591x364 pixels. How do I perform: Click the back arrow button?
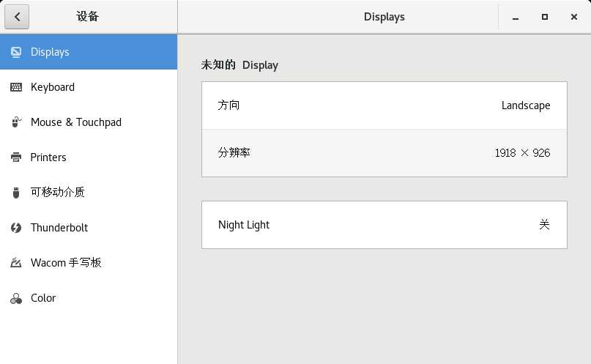[16, 17]
